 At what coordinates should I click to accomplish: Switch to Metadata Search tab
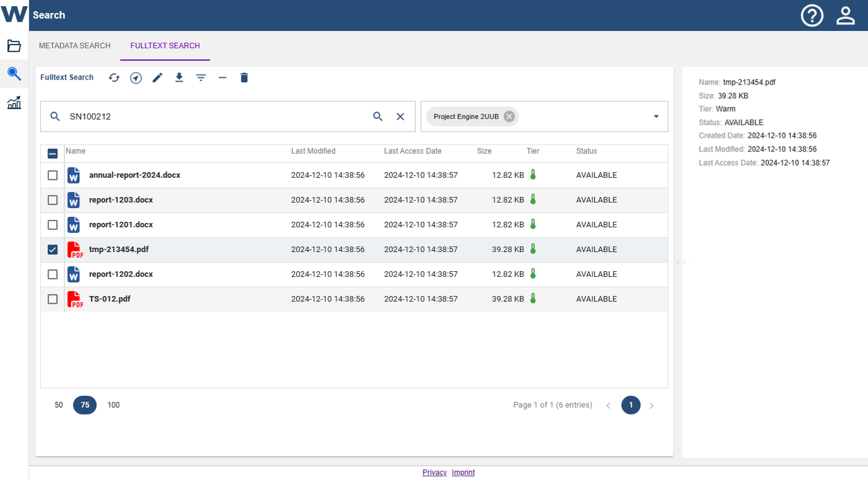[x=75, y=46]
